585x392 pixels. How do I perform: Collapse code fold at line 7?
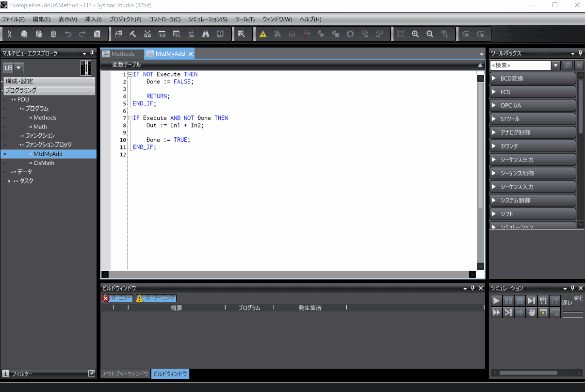(130, 118)
